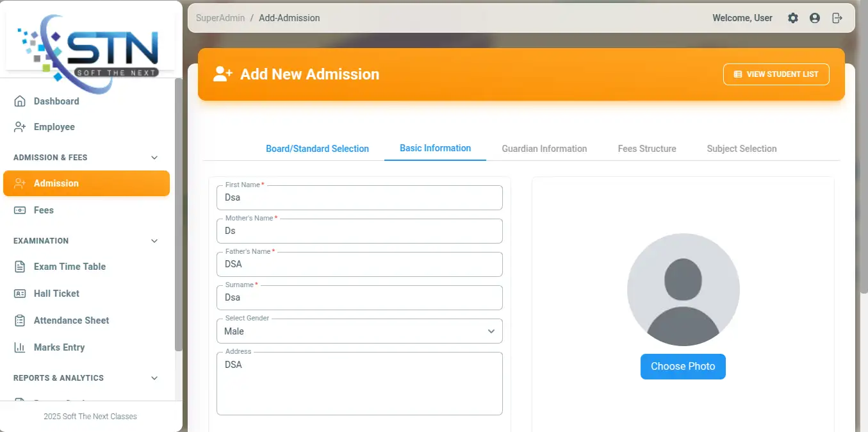868x432 pixels.
Task: Click the Fees money icon in sidebar
Action: (20, 210)
